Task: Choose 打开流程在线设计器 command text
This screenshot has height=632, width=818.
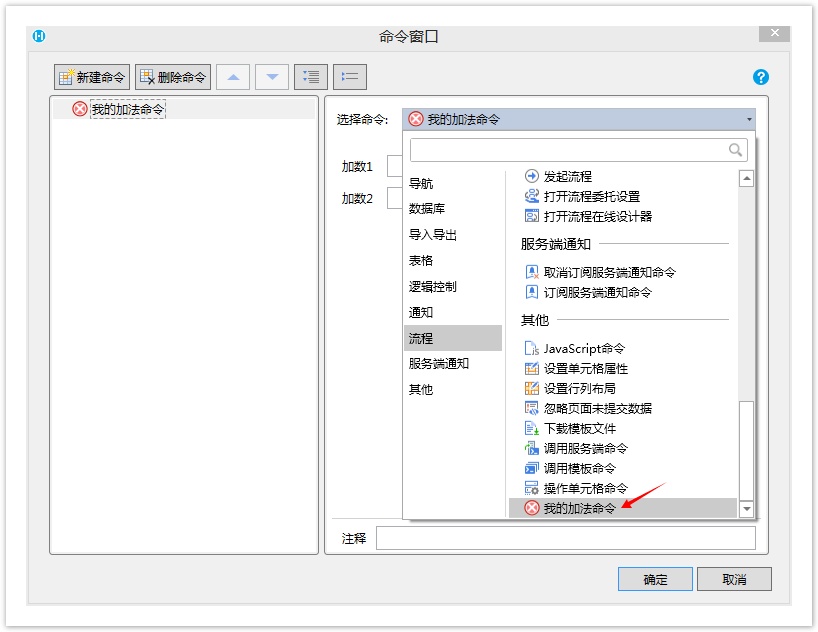Action: 598,216
